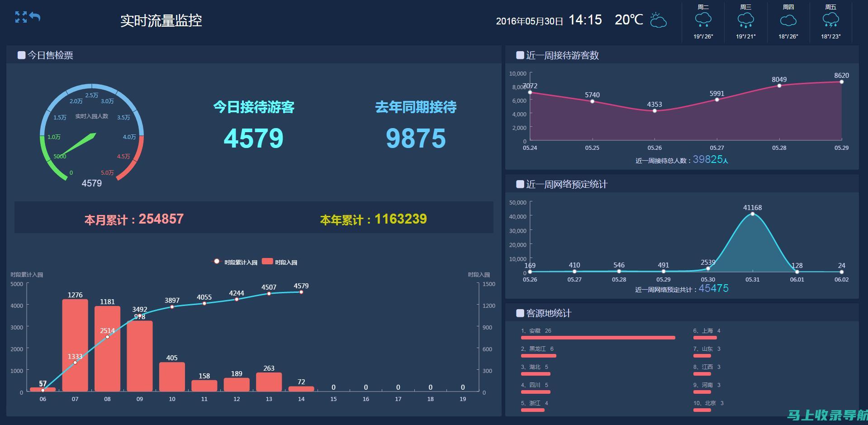Click the 实时流量监控 dashboard title

(161, 21)
